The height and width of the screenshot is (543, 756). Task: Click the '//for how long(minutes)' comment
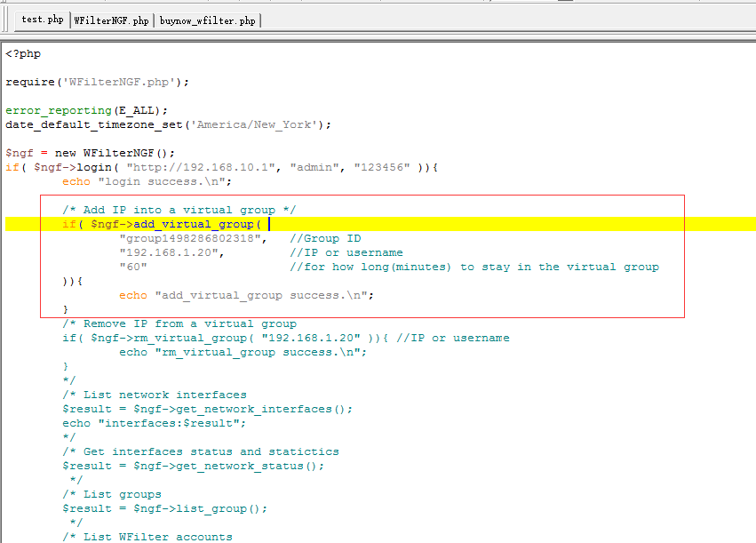pyautogui.click(x=474, y=268)
